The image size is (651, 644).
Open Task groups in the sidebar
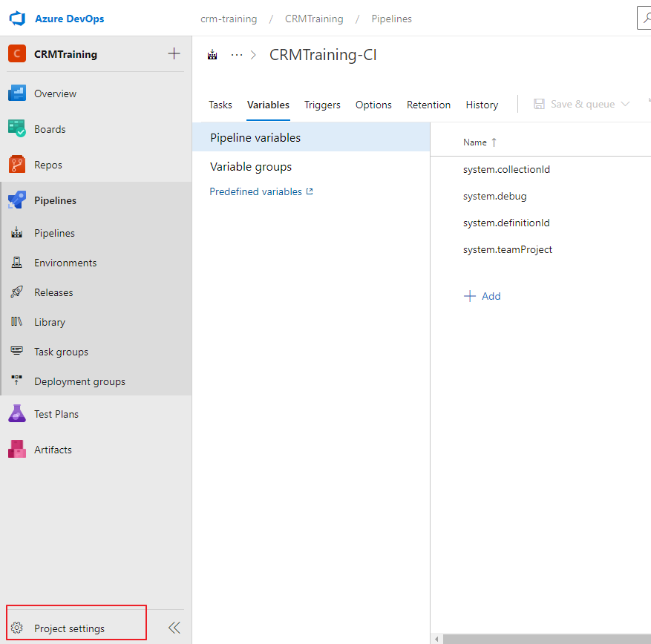click(61, 352)
